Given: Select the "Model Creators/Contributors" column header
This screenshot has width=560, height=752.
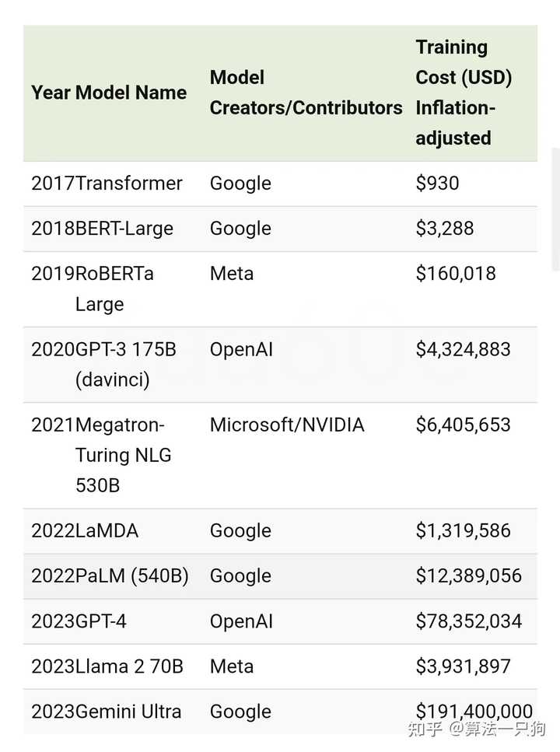Looking at the screenshot, I should (306, 93).
